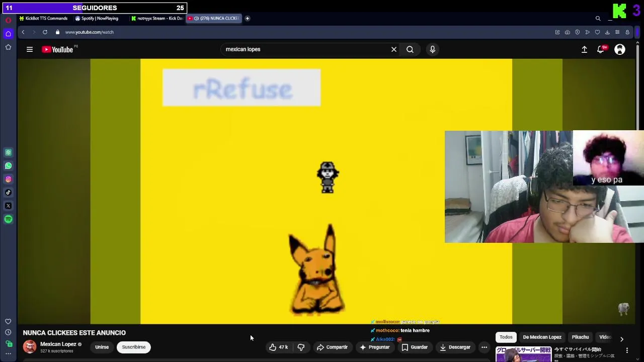The image size is (644, 362).
Task: Take a snapshot with the camera icon
Action: 567,32
